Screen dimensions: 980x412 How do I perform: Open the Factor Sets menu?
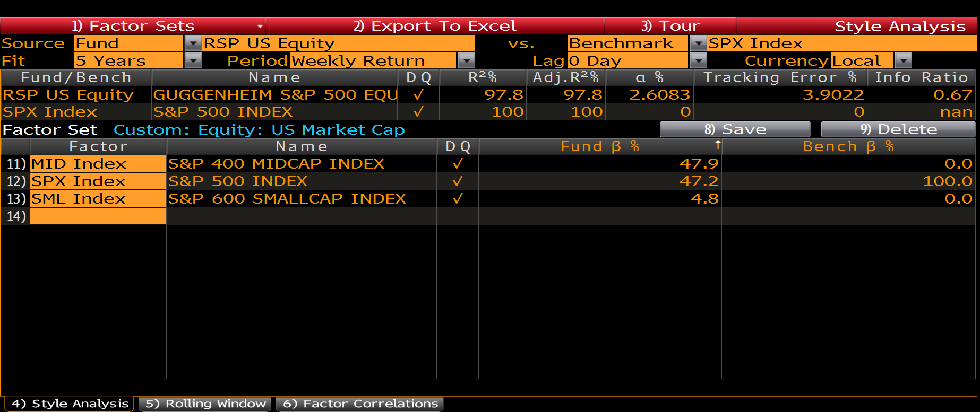[x=133, y=26]
